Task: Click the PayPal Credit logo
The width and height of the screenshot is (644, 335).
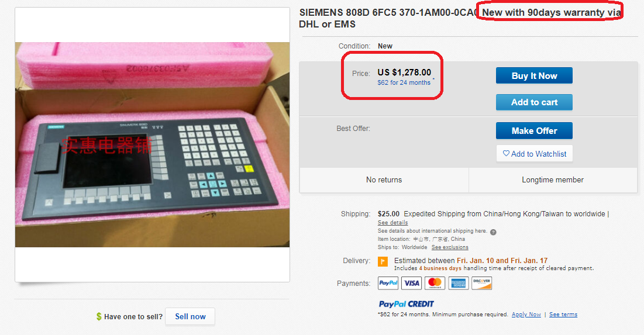Action: point(407,304)
